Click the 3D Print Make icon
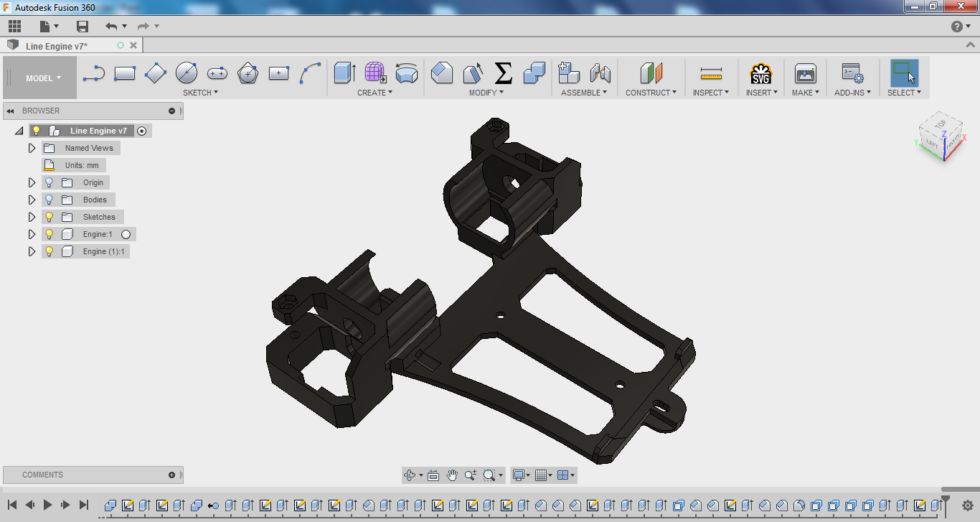980x522 pixels. click(806, 73)
